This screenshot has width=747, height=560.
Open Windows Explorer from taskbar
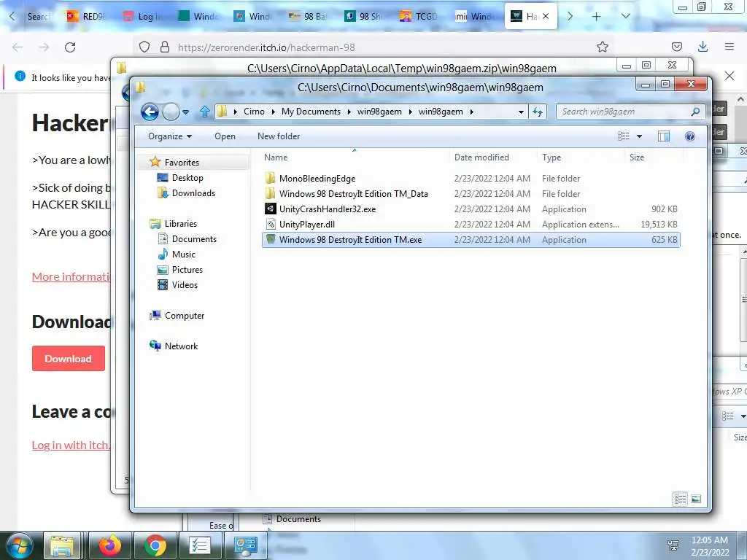pyautogui.click(x=62, y=545)
